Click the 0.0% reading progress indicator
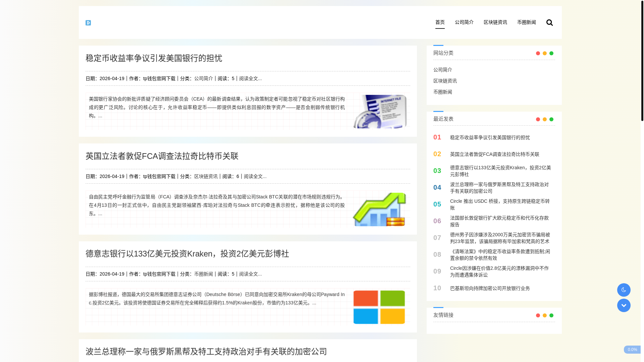The width and height of the screenshot is (644, 362). [632, 350]
